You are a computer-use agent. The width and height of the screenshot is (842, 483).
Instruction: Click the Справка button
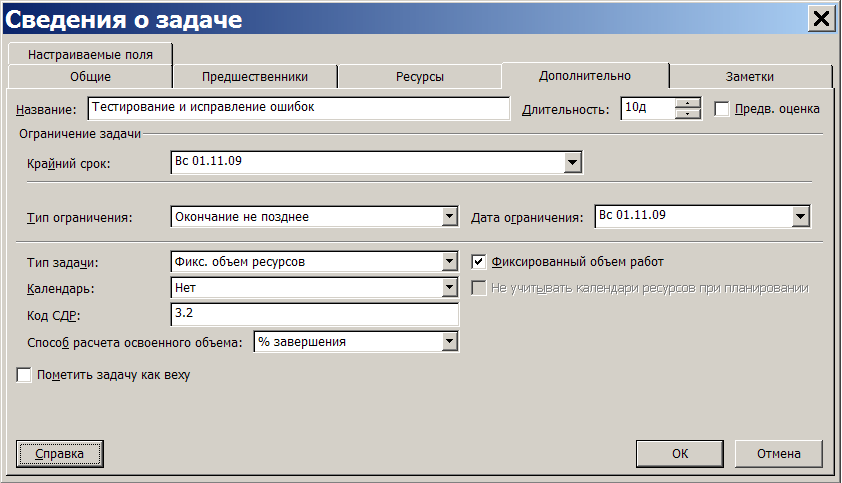coord(60,454)
